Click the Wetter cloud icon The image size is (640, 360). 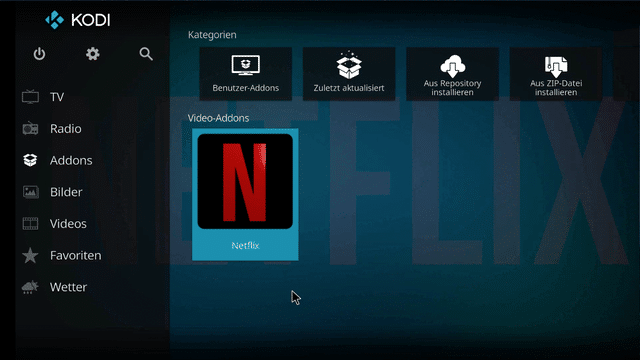click(x=30, y=287)
